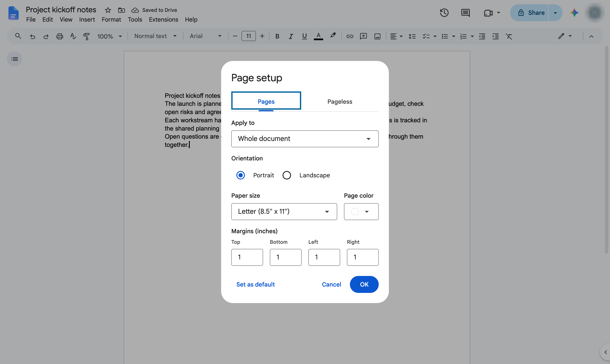Show all comments icon
The image size is (610, 364).
(465, 13)
